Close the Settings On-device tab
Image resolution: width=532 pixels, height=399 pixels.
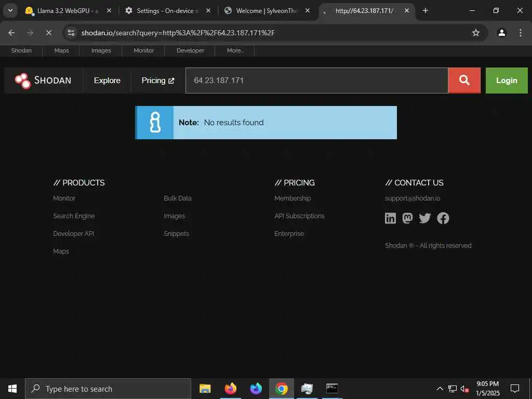point(208,10)
